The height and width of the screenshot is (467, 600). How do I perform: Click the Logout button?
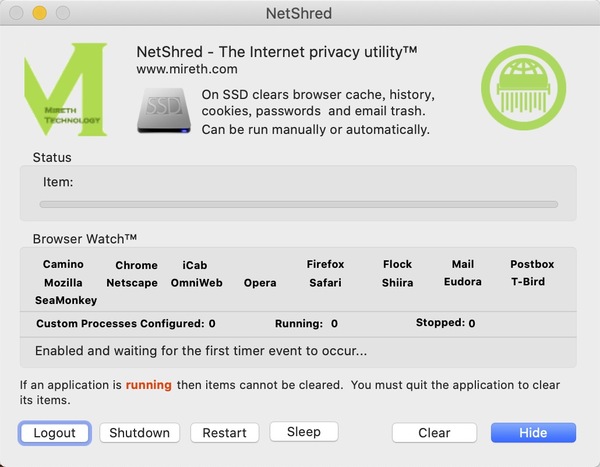[54, 433]
